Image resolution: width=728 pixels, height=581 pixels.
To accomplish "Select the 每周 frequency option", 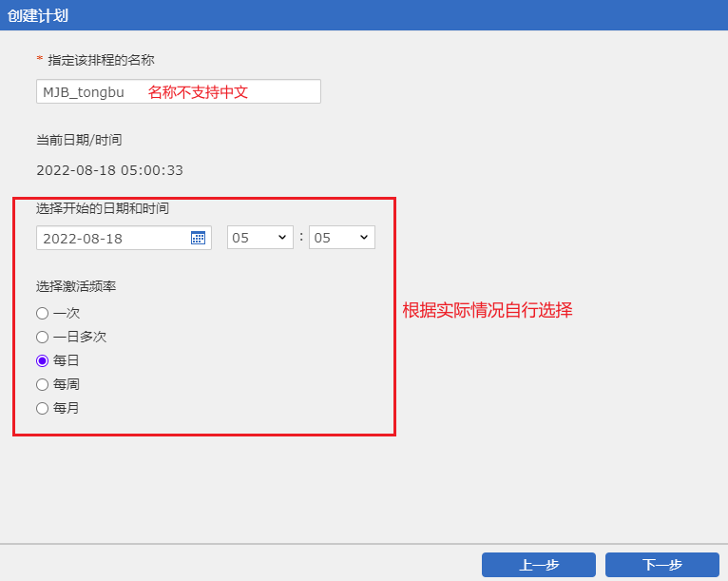I will pos(42,384).
